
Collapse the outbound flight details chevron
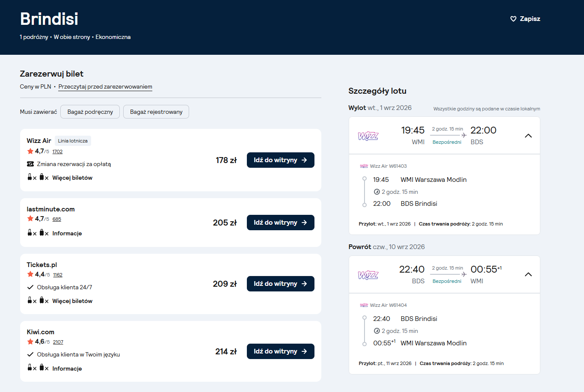[528, 136]
